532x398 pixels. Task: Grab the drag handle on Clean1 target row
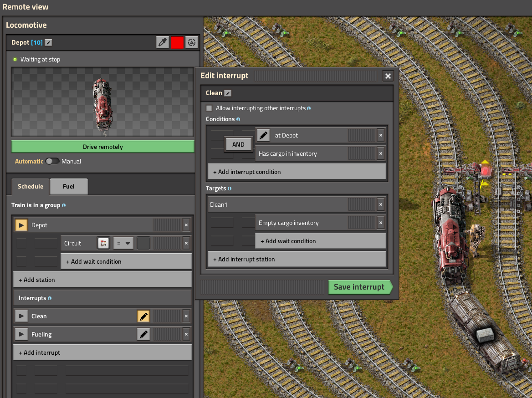362,204
